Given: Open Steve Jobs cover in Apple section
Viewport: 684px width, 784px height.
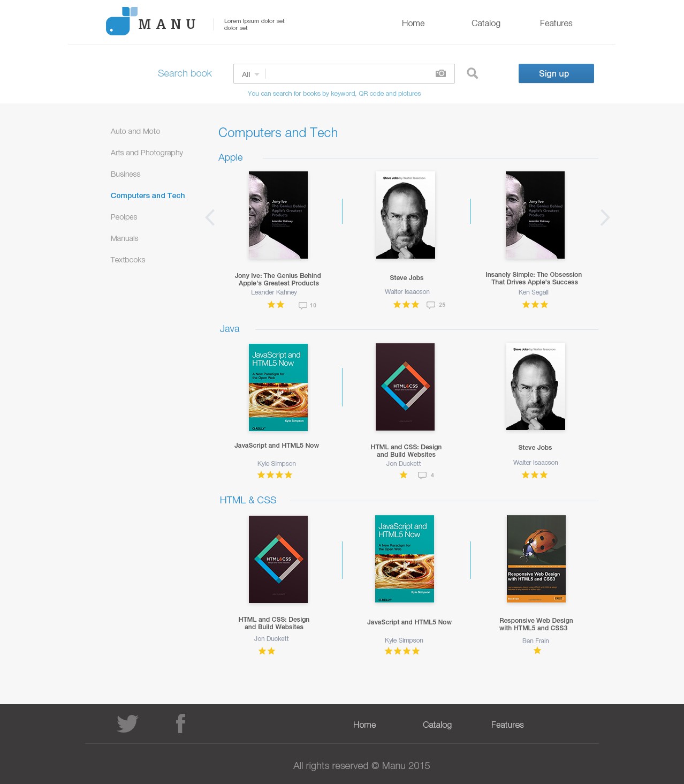Looking at the screenshot, I should (406, 215).
